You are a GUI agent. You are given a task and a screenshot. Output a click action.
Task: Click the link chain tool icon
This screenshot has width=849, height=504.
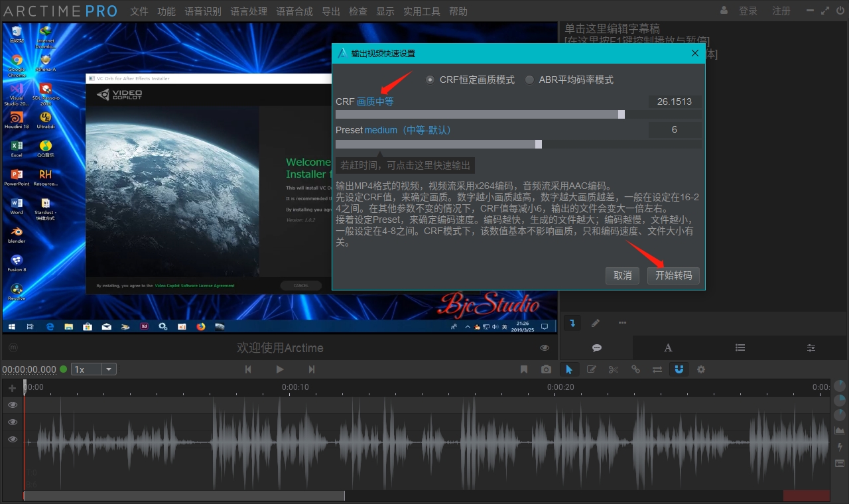point(635,369)
